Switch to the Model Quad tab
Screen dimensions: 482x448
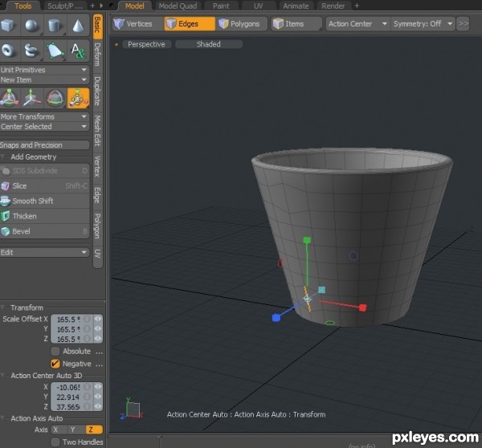tap(178, 6)
